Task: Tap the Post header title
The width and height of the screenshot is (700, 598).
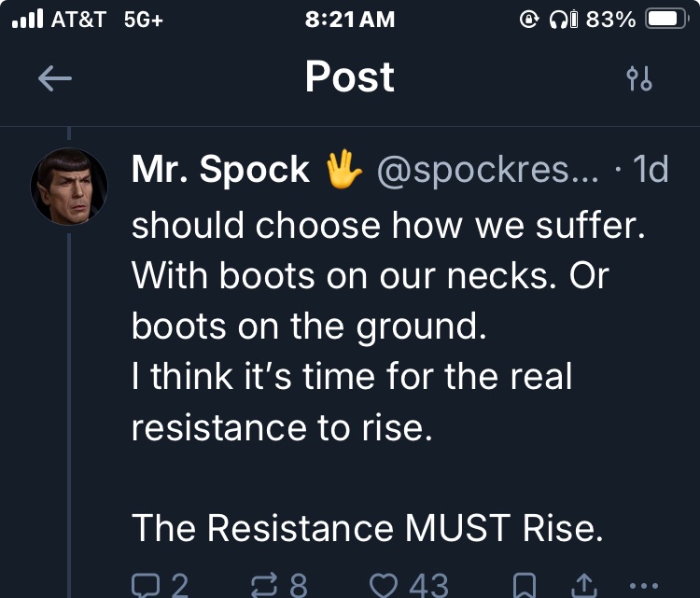Action: (349, 77)
